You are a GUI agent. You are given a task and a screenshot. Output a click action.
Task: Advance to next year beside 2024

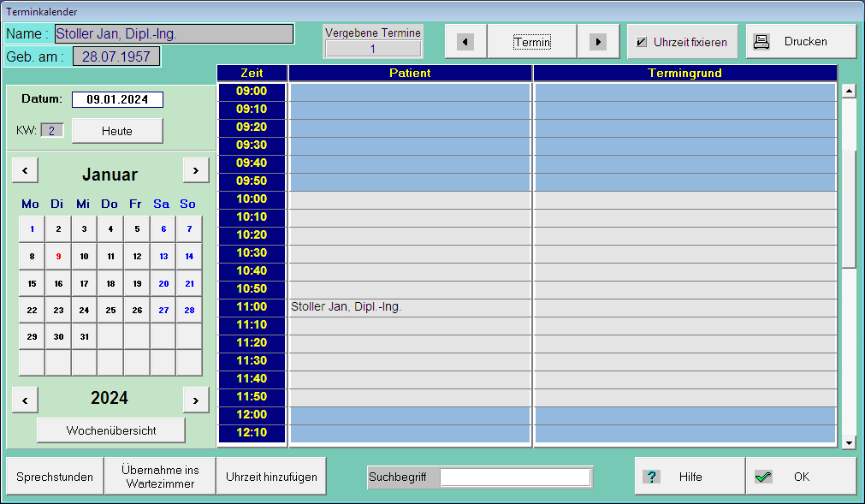click(x=196, y=399)
